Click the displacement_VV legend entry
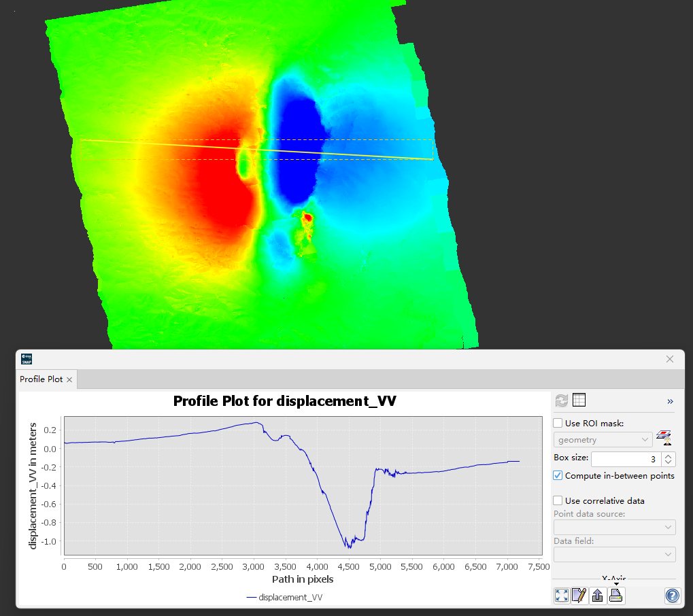The height and width of the screenshot is (616, 693). tap(285, 598)
